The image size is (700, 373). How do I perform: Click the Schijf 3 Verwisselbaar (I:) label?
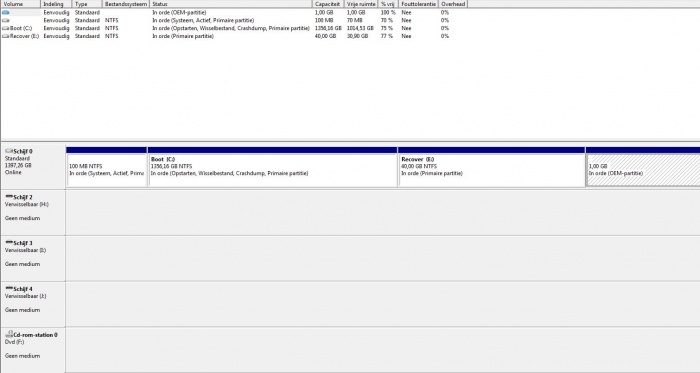click(25, 250)
